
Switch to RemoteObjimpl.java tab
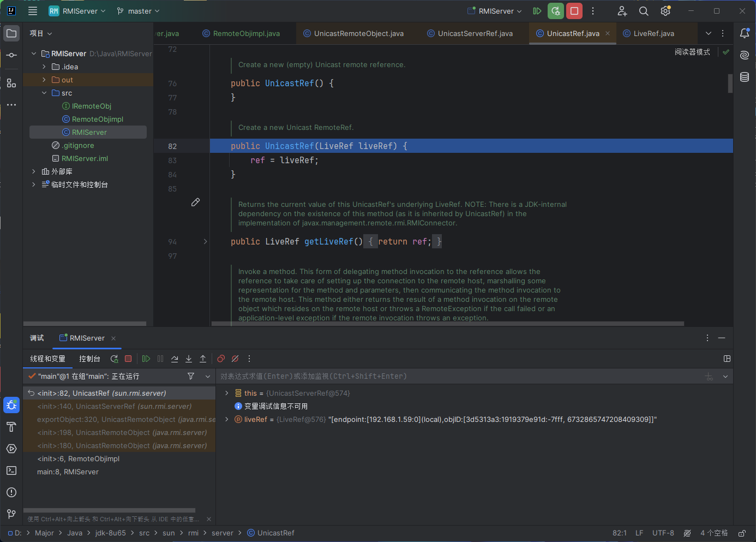[x=241, y=33]
